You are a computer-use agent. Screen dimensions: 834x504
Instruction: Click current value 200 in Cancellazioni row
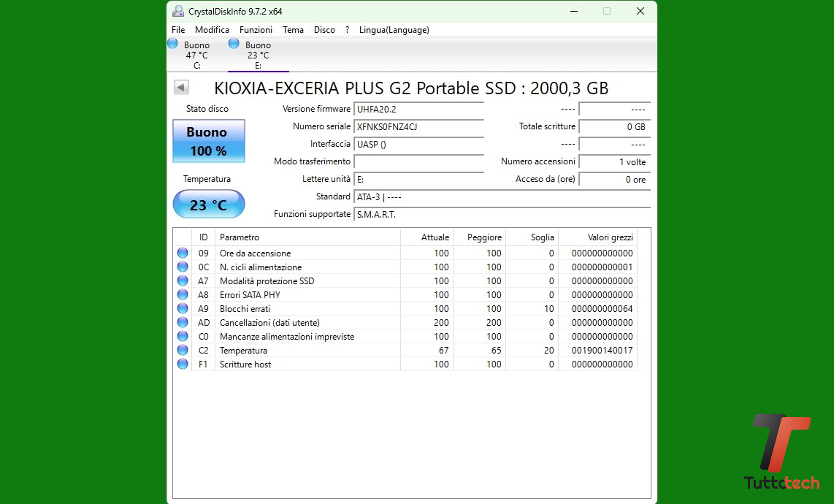pos(441,323)
